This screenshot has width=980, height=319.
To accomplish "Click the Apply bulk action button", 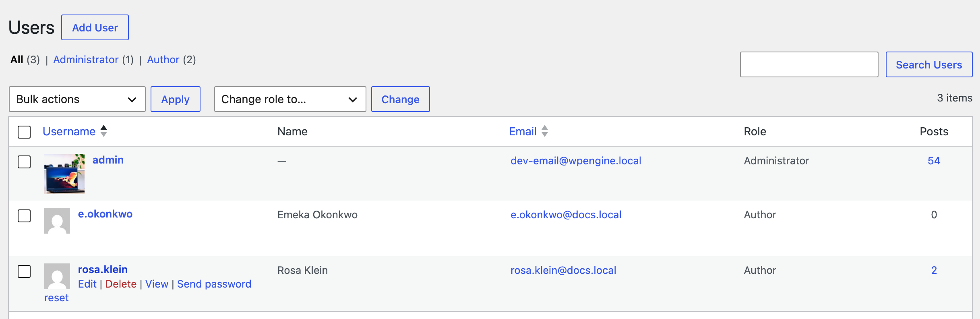I will (176, 99).
